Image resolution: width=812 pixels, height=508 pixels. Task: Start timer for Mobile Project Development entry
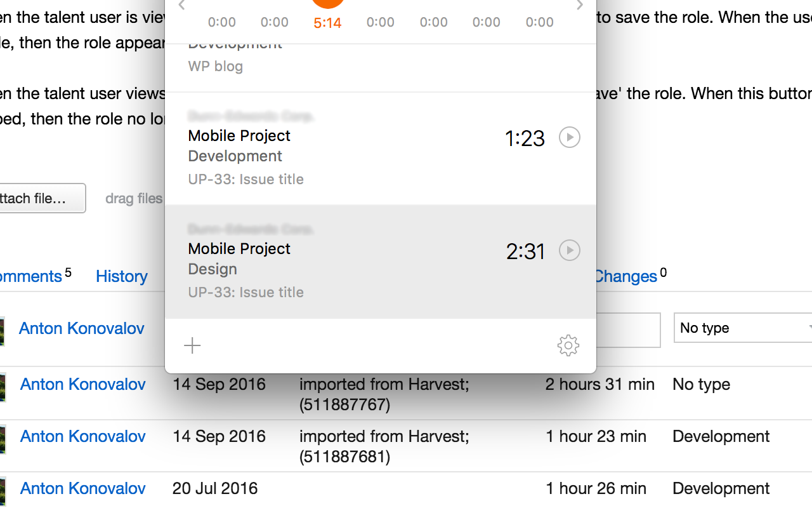(x=569, y=137)
